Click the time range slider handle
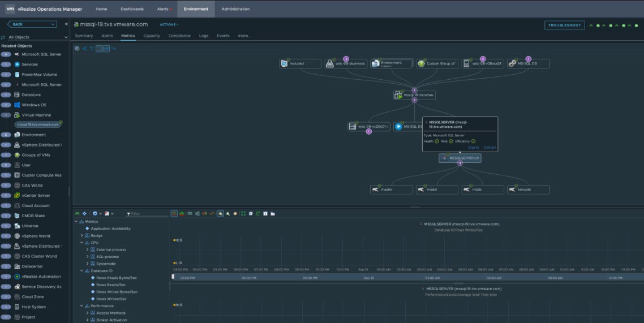Image resolution: width=644 pixels, height=323 pixels. click(173, 277)
